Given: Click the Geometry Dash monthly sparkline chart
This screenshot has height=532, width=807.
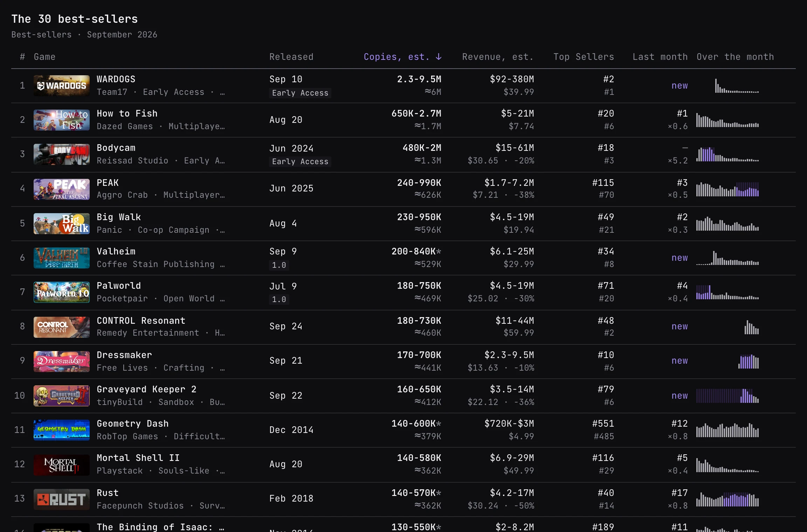Looking at the screenshot, I should [727, 430].
